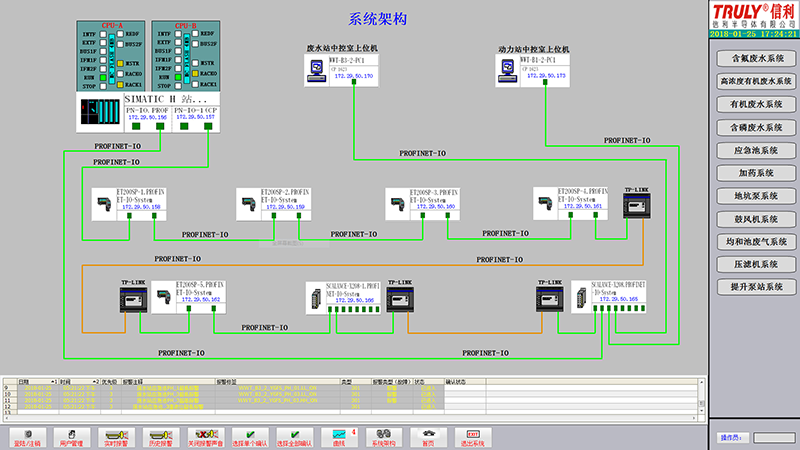Go to 加药系统 page
This screenshot has height=450, width=800.
(x=756, y=173)
